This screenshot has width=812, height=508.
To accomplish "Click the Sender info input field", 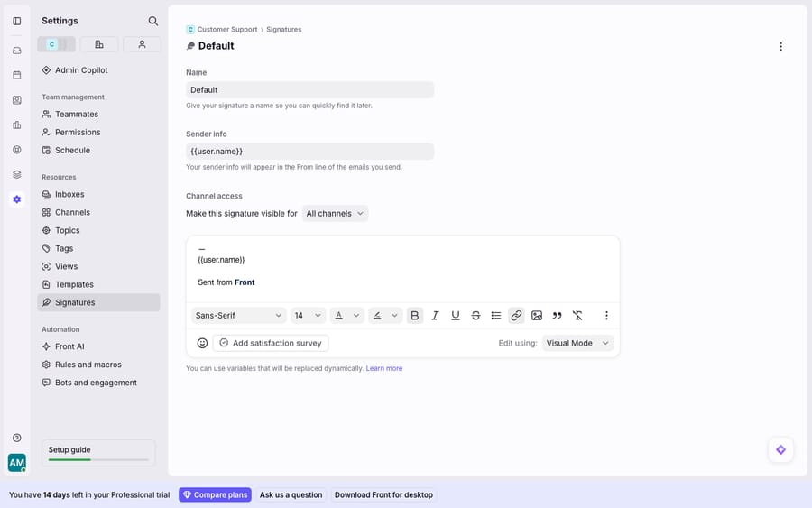I will pyautogui.click(x=309, y=152).
